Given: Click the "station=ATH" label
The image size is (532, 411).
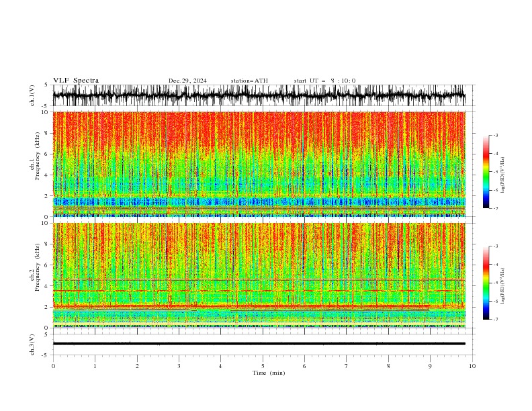Looking at the screenshot, I should [249, 81].
